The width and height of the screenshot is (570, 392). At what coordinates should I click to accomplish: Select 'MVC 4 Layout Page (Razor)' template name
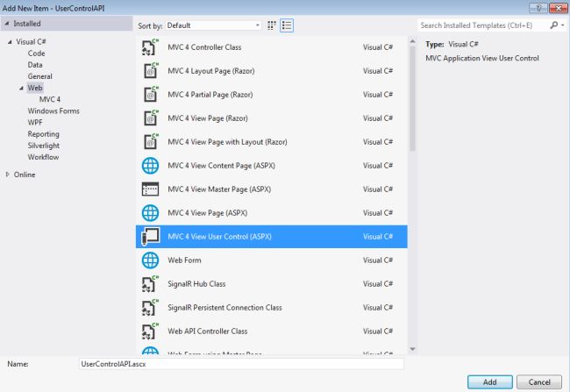click(x=210, y=71)
